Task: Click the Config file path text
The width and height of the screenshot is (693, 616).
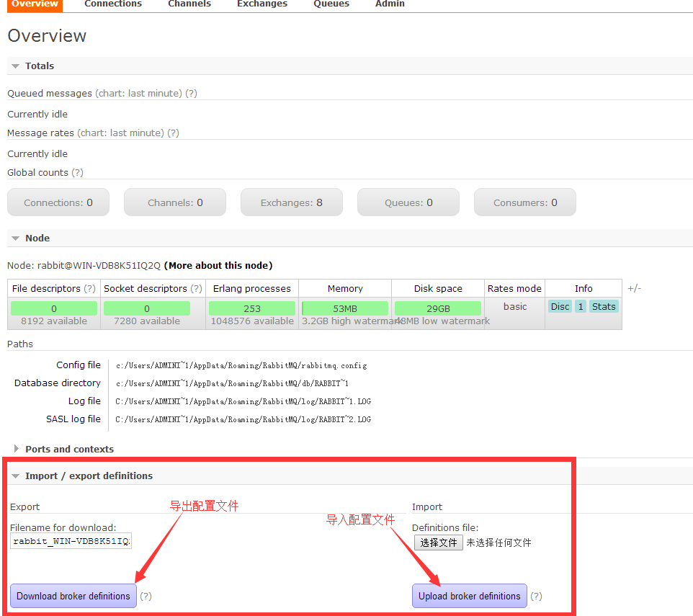Action: [241, 365]
